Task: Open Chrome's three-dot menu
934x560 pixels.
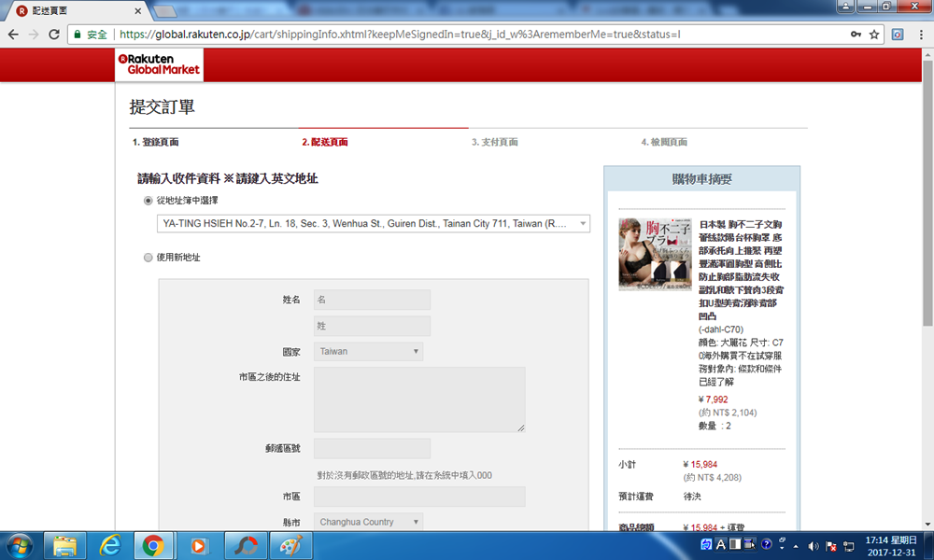Action: point(920,35)
